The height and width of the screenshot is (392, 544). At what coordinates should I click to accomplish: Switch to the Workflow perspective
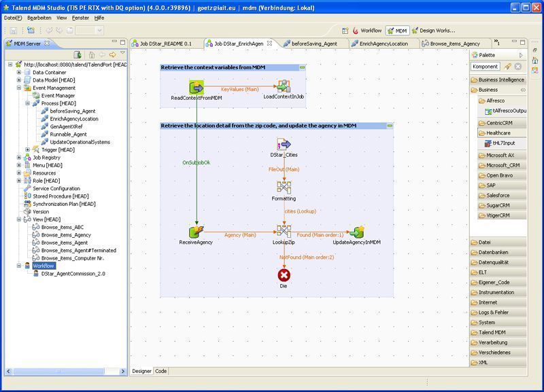[367, 31]
